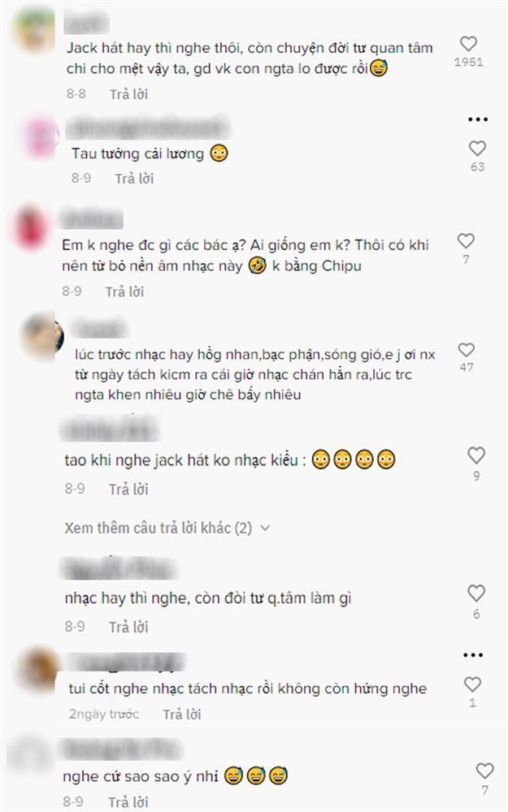Viewport: 508px width, 812px height.
Task: Like the 'tao khi nghe jack hát' comment
Action: pyautogui.click(x=476, y=456)
